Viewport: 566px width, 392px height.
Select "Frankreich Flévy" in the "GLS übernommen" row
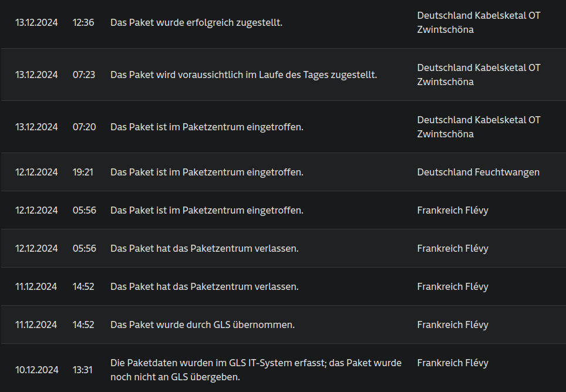pos(452,325)
